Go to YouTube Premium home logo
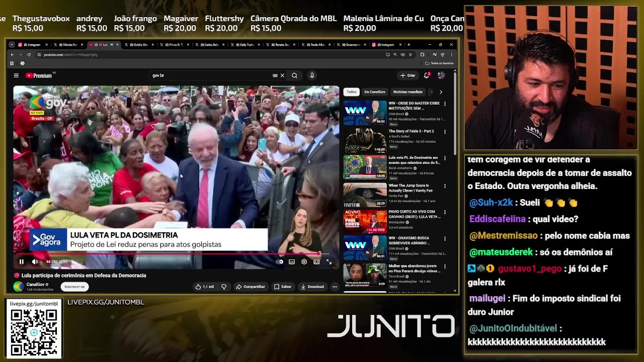644x362 pixels. click(x=39, y=75)
